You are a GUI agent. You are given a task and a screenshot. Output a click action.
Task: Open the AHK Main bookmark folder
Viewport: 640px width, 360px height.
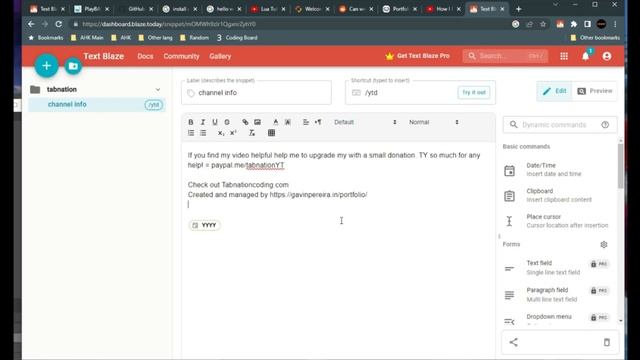[87, 38]
